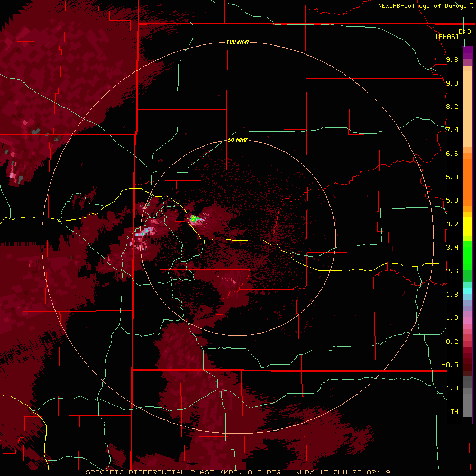Click the KUDX station ID in caption
Viewport: 476px width, 476px height.
point(305,472)
